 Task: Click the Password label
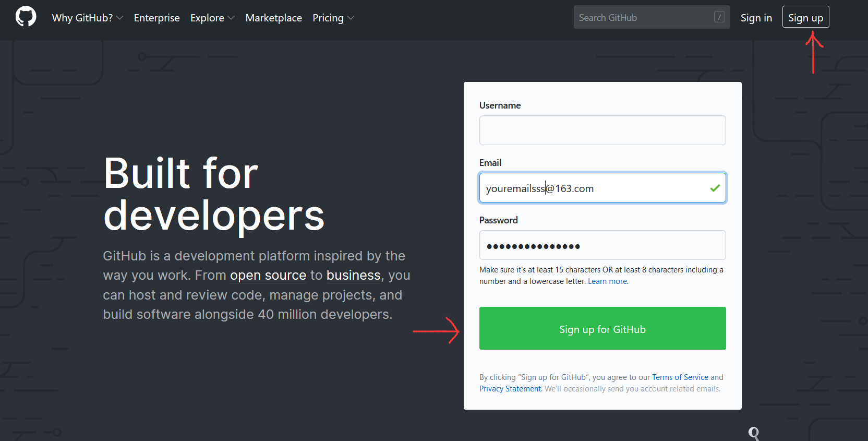[499, 220]
